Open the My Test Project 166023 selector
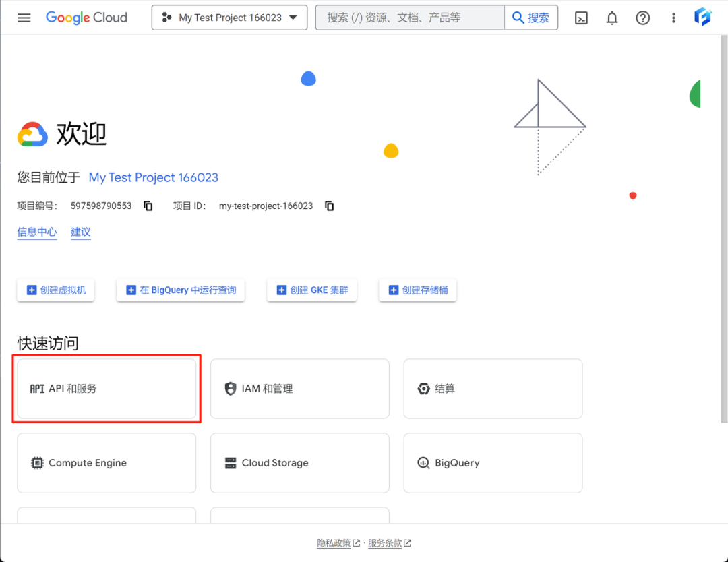Screen dimensions: 728x562 pyautogui.click(x=229, y=18)
